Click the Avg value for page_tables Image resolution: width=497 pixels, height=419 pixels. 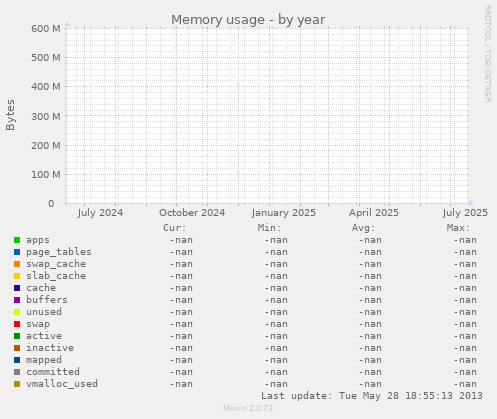pyautogui.click(x=370, y=252)
